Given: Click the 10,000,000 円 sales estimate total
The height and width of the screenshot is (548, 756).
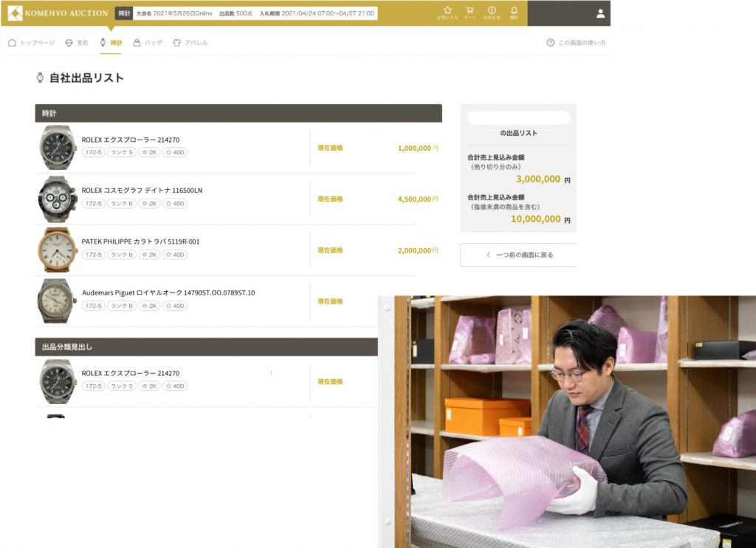Looking at the screenshot, I should point(540,219).
